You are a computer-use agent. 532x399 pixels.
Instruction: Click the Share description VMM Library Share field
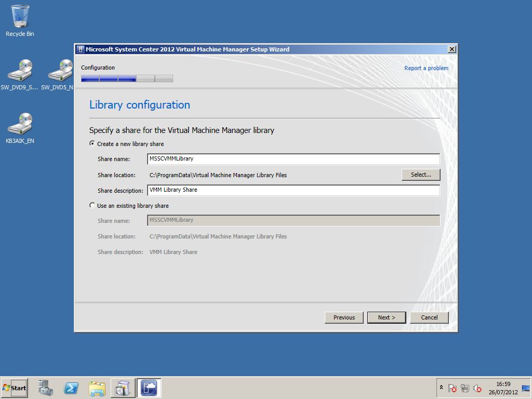(294, 190)
